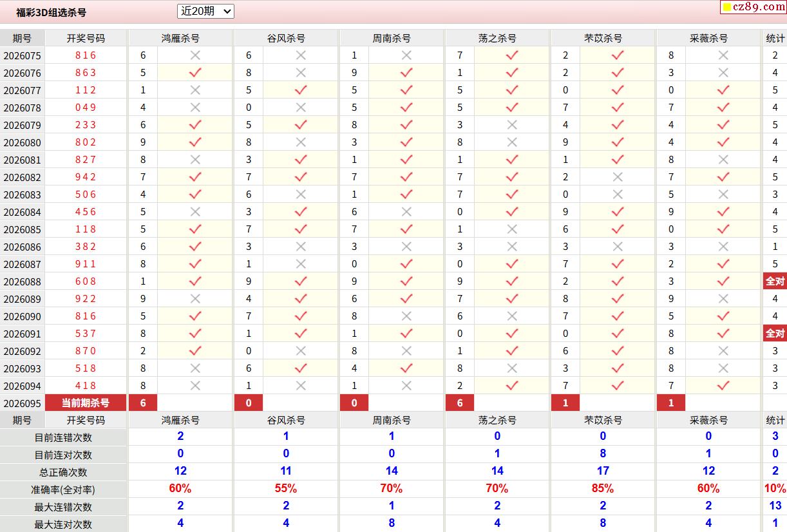
Task: Click winning number 816 in row 2026075
Action: pyautogui.click(x=86, y=55)
